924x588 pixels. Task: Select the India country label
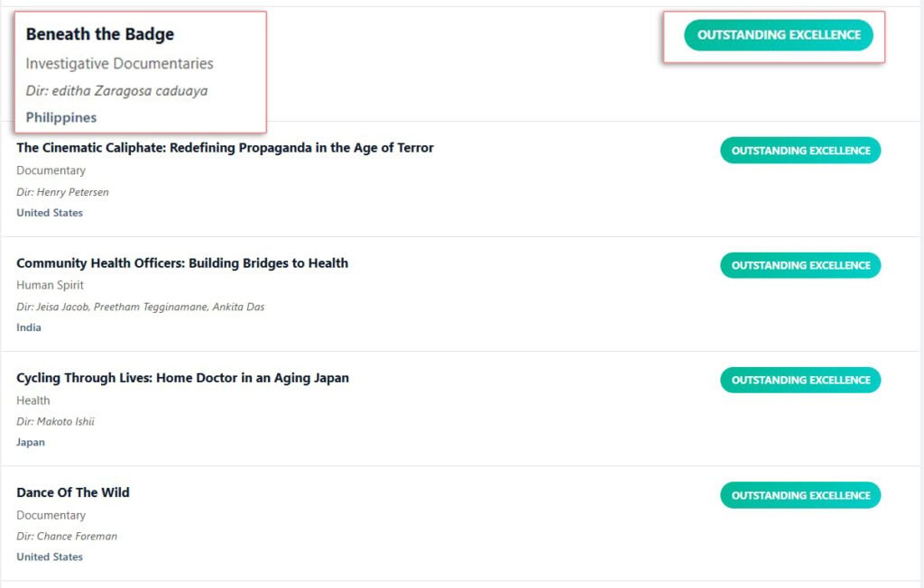[29, 327]
